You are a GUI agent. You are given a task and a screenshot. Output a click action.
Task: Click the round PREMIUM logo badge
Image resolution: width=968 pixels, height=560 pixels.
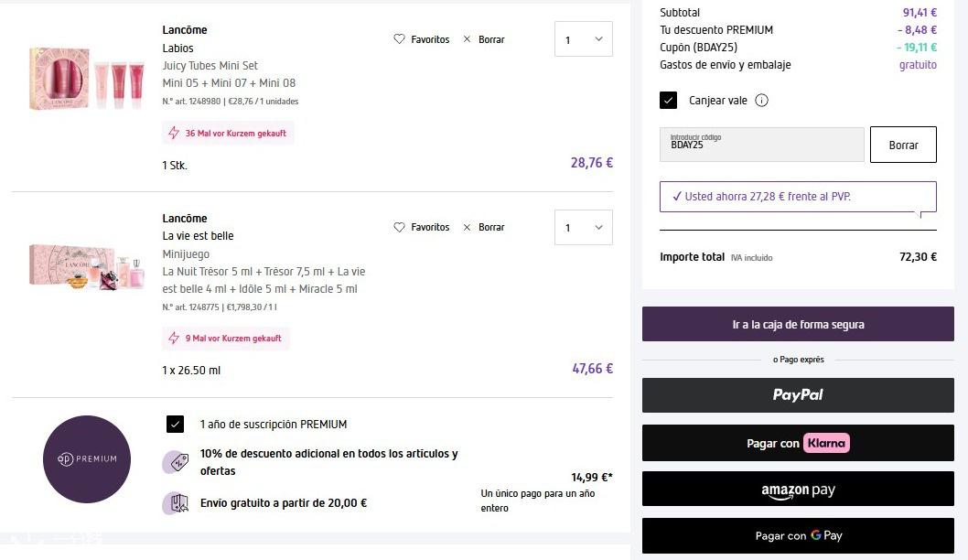(87, 458)
